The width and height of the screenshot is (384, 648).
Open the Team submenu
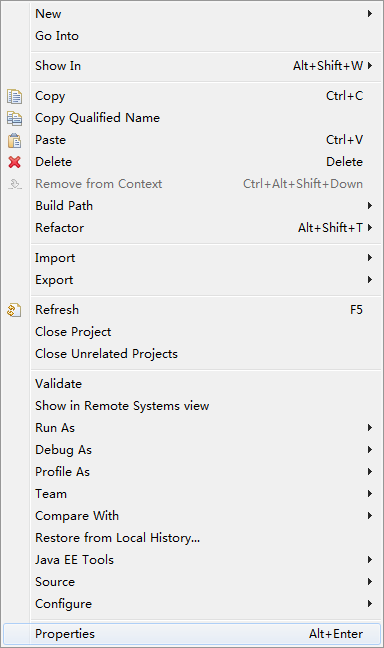(x=206, y=494)
